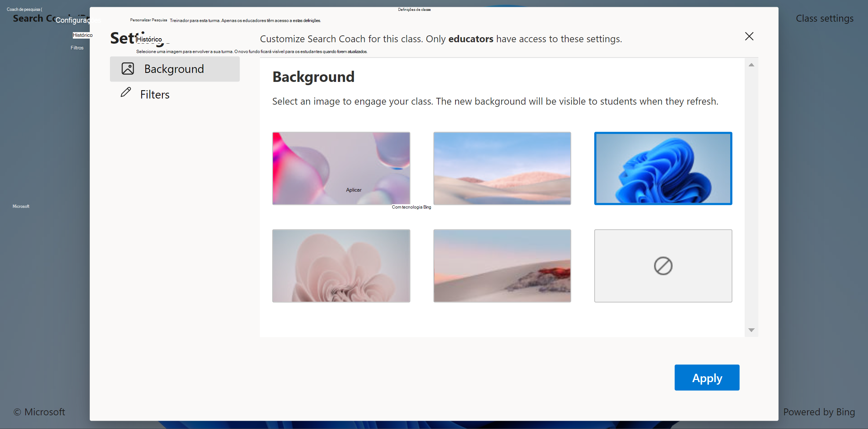
Task: Select the Filters panel icon
Action: [125, 93]
